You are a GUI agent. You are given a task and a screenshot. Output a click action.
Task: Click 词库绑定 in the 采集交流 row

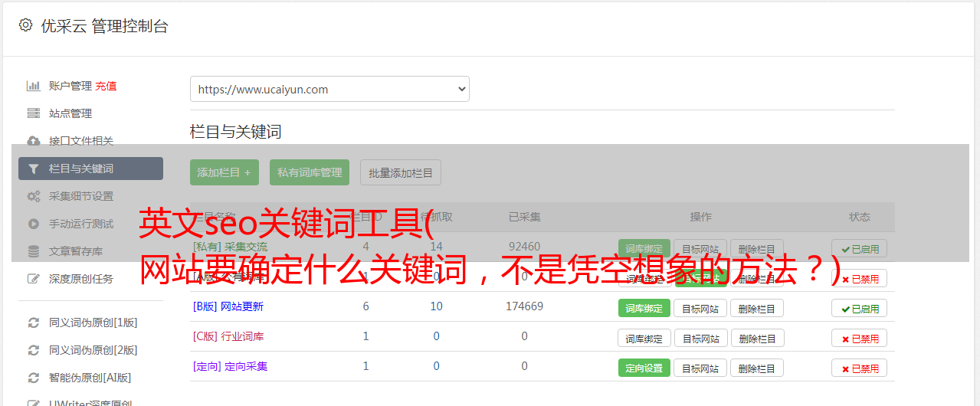pyautogui.click(x=644, y=248)
